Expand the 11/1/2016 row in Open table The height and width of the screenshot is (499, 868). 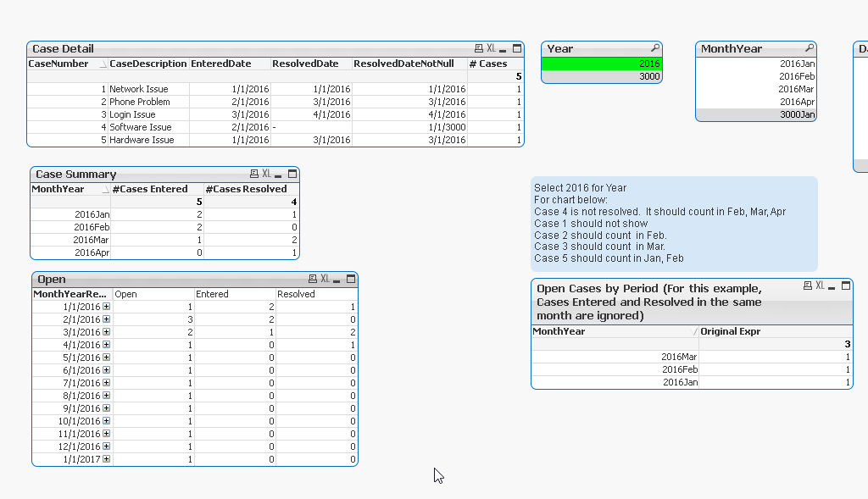pos(106,434)
